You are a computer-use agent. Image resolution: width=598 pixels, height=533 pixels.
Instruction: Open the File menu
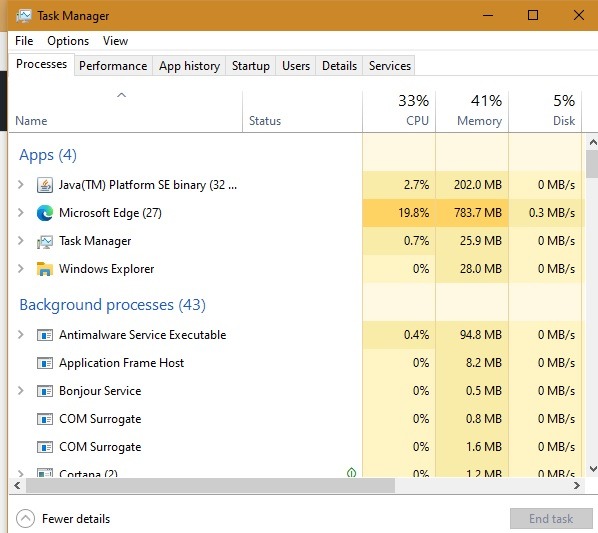pyautogui.click(x=24, y=41)
